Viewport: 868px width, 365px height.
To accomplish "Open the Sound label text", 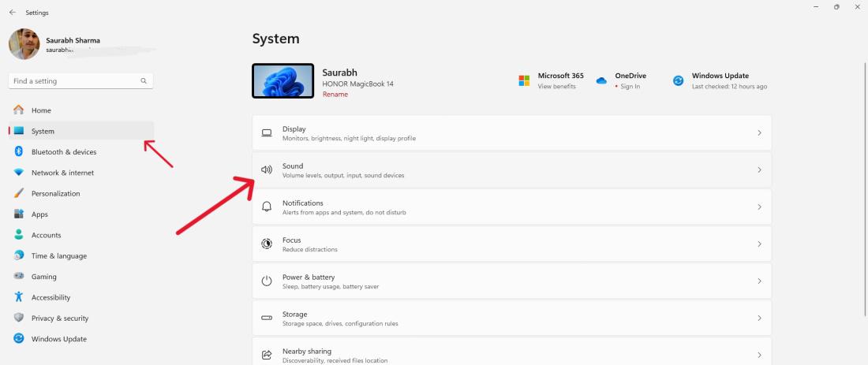I will tap(292, 166).
